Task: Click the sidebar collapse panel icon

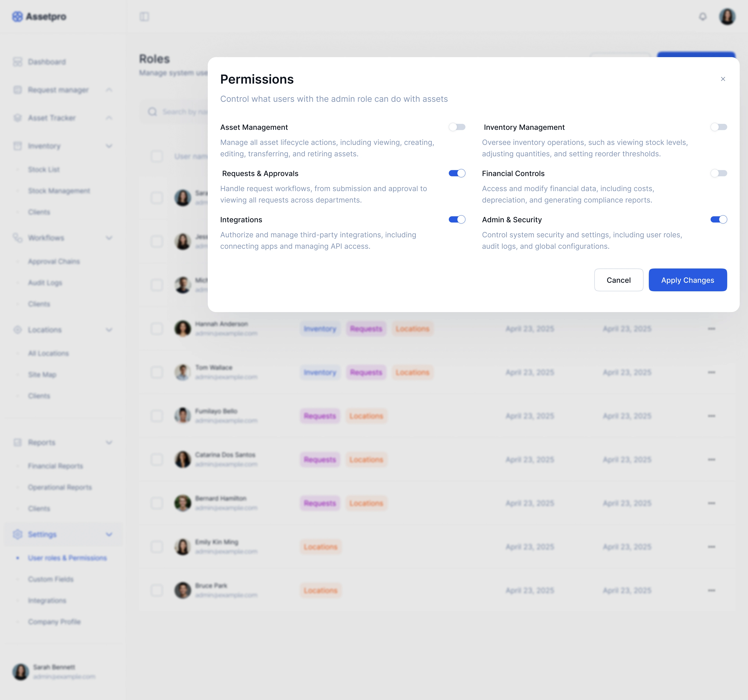Action: [x=144, y=17]
